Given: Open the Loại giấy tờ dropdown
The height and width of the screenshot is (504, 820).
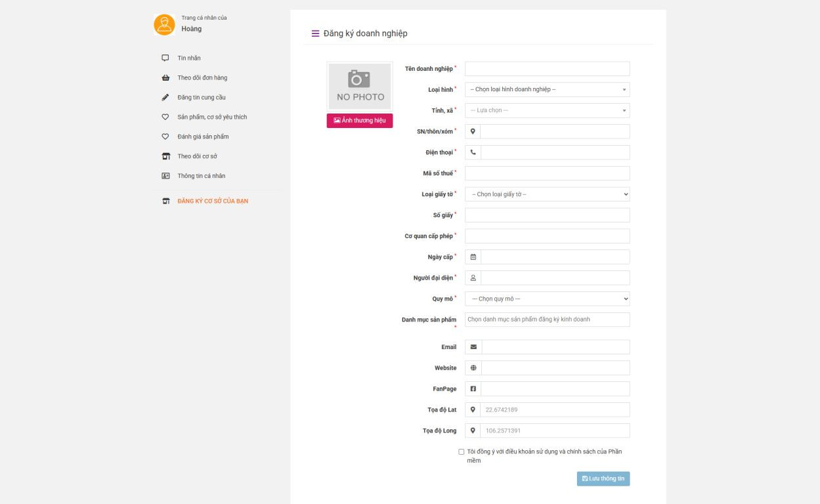Looking at the screenshot, I should 547,194.
